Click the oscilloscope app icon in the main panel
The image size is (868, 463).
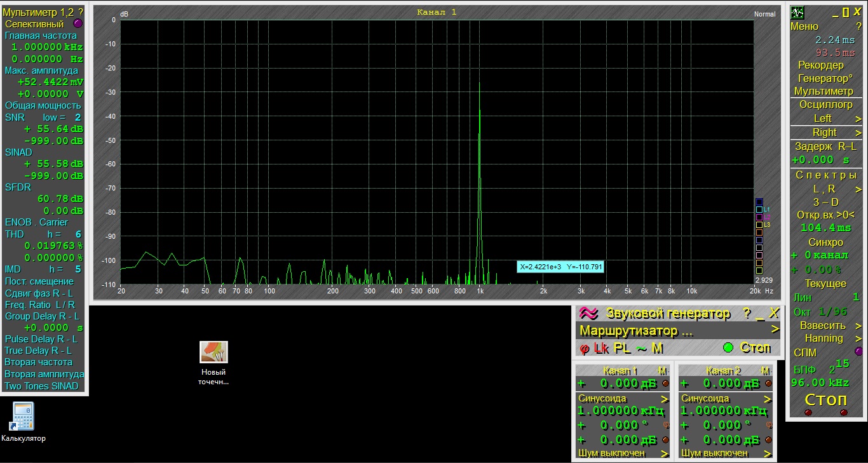click(797, 12)
